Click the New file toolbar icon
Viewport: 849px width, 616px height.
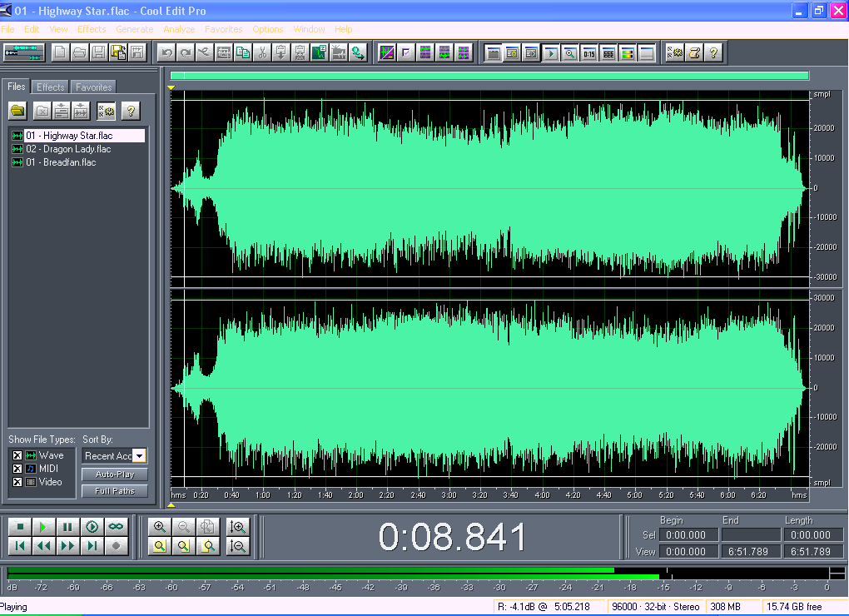point(60,52)
